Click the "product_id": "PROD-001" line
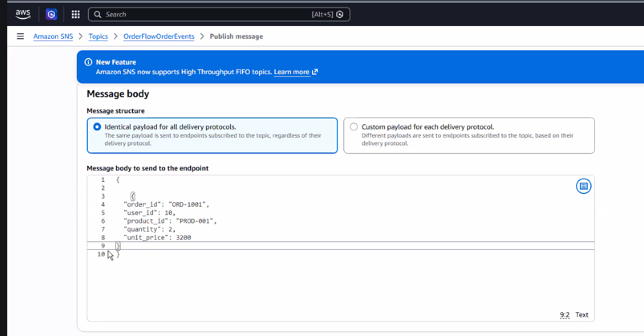 pyautogui.click(x=170, y=221)
